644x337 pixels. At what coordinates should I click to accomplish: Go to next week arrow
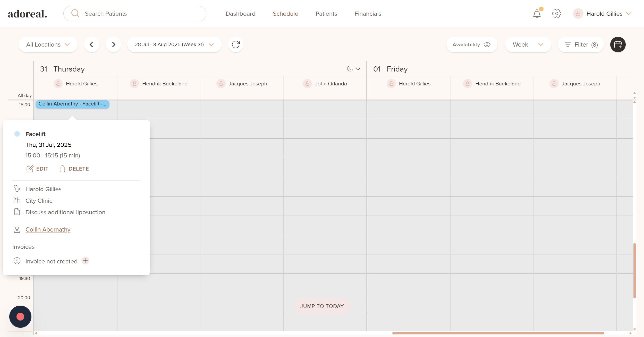pos(113,45)
